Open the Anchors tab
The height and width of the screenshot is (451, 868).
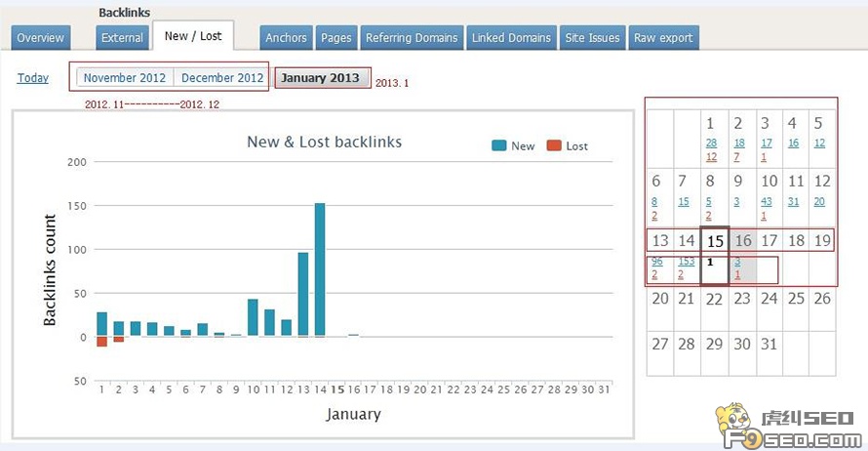click(286, 38)
